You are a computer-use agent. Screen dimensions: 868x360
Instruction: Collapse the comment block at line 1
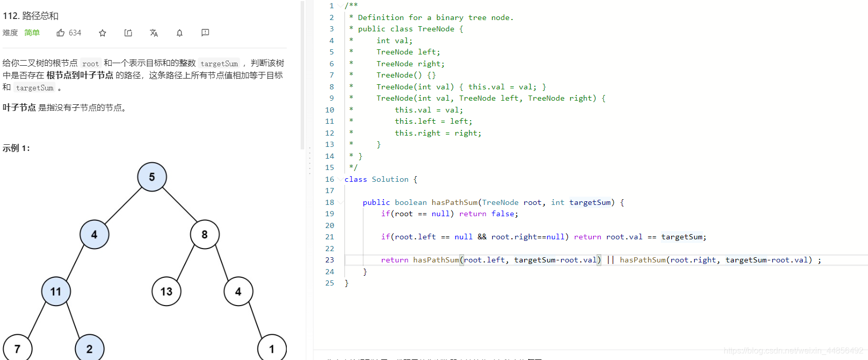pos(340,6)
